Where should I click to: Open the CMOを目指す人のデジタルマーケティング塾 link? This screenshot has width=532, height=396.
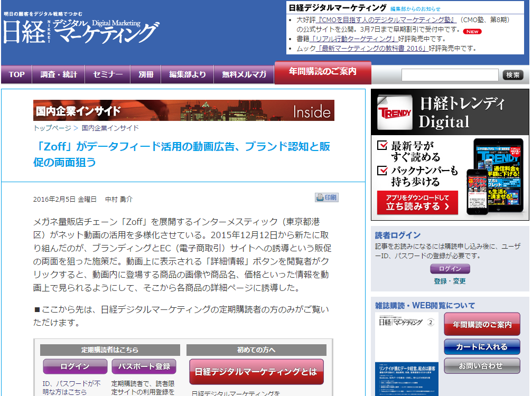click(x=386, y=20)
